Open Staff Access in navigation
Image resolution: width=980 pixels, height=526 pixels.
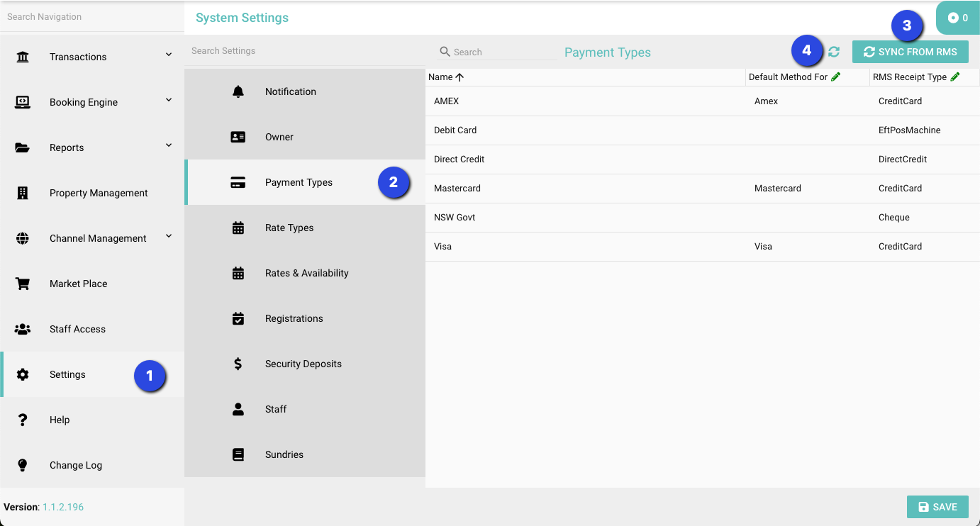pos(77,329)
